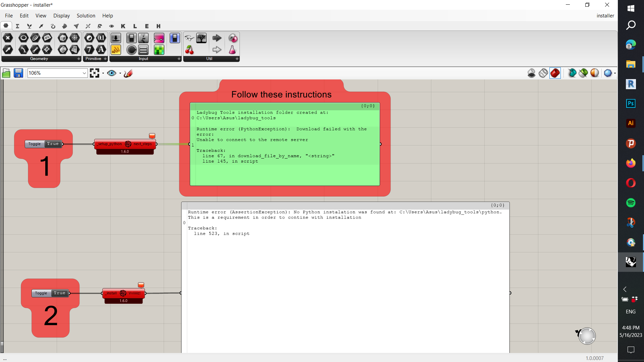Select the Image Sampler checkered icon
The width and height of the screenshot is (644, 362).
pos(159,50)
